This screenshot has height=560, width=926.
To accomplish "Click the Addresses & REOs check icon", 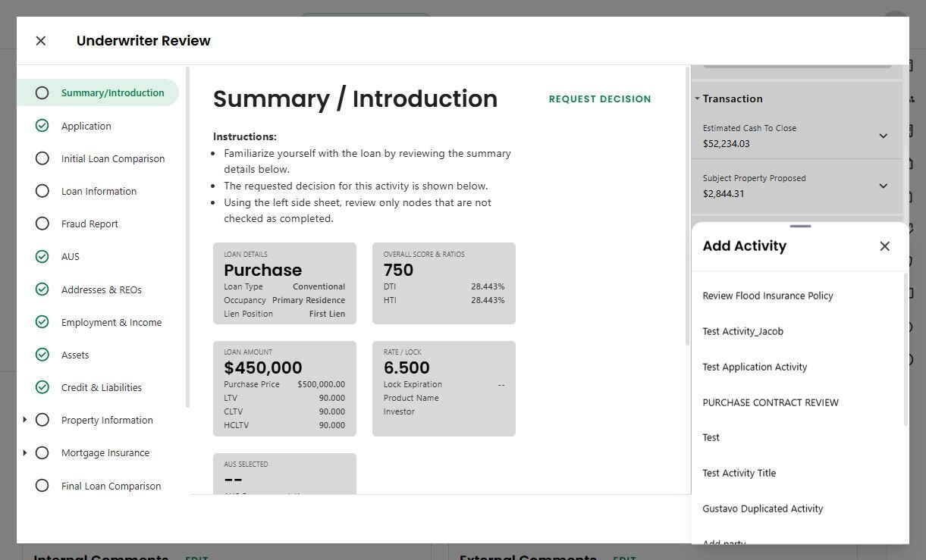I will tap(42, 289).
